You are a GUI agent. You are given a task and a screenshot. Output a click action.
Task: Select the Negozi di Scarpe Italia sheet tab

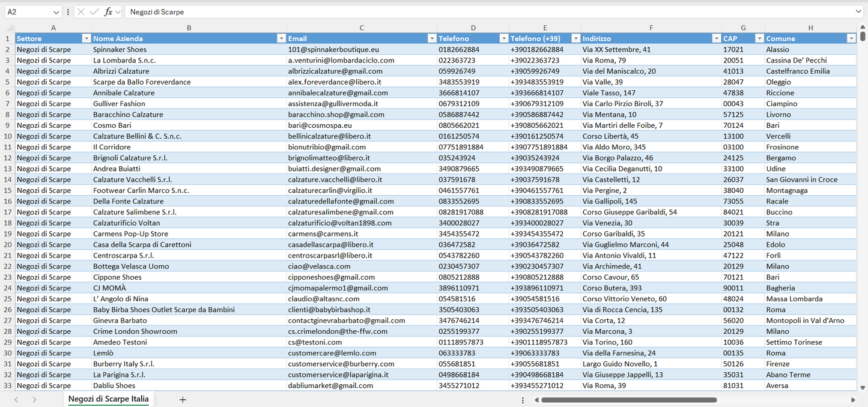pos(109,399)
